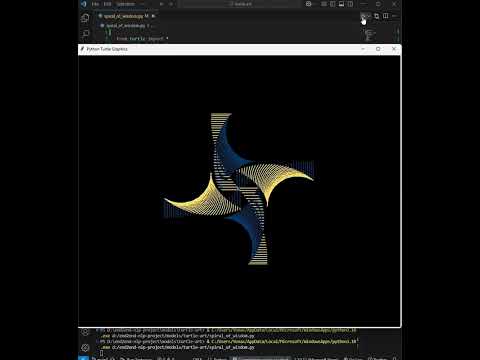Image resolution: width=480 pixels, height=360 pixels.
Task: Open the Copilot chat icon in title bar
Action: 309,4
